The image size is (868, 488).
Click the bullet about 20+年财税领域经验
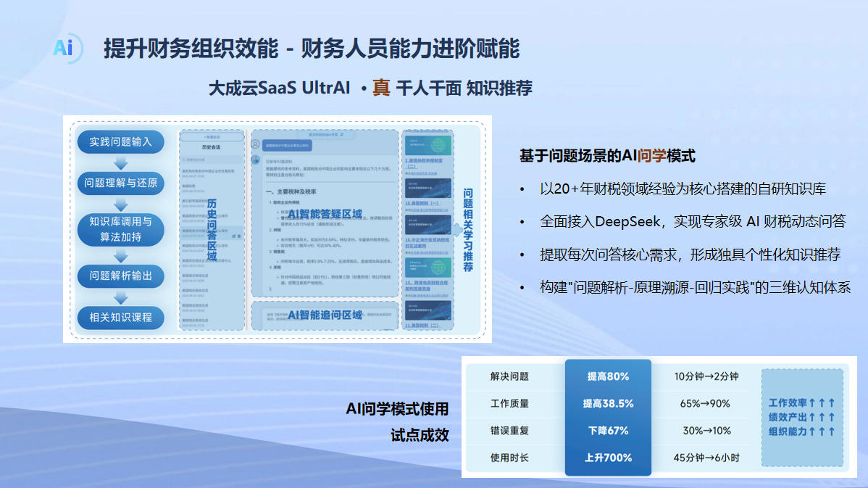point(683,189)
